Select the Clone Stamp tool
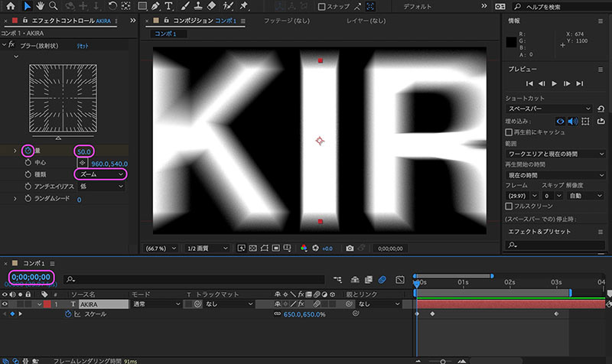The image size is (612, 364). point(198,6)
